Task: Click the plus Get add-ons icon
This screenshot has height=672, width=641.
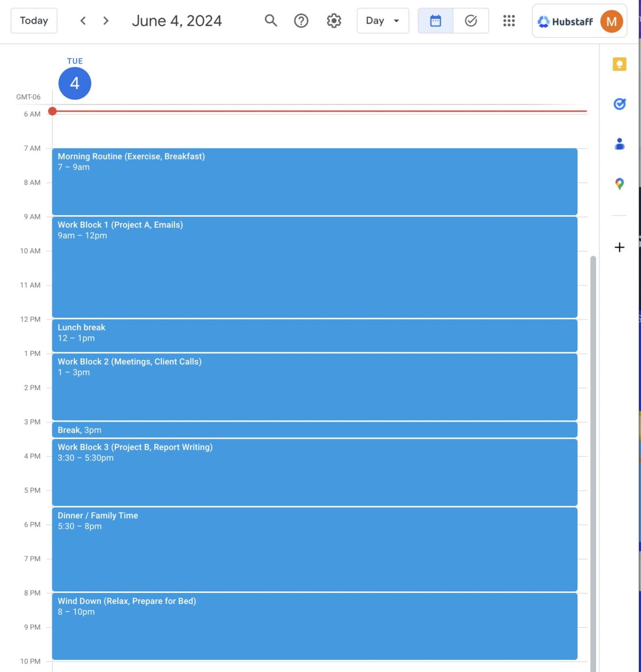Action: [619, 247]
